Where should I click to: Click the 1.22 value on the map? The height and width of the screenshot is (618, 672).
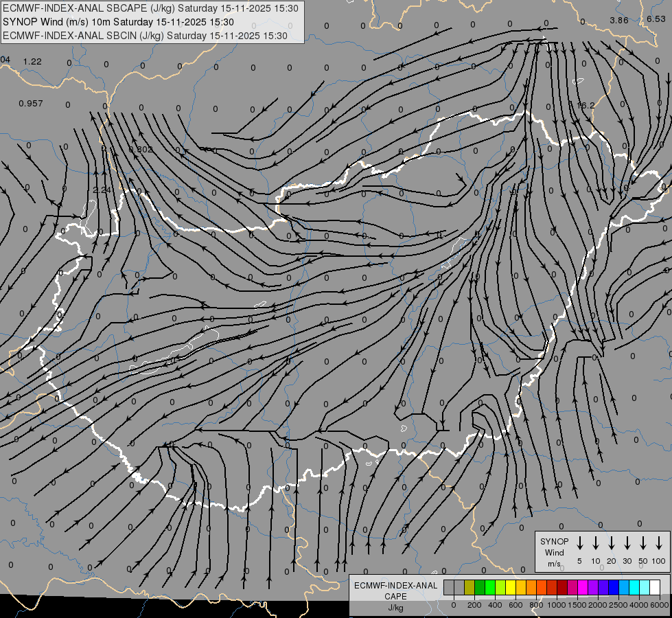[x=32, y=62]
